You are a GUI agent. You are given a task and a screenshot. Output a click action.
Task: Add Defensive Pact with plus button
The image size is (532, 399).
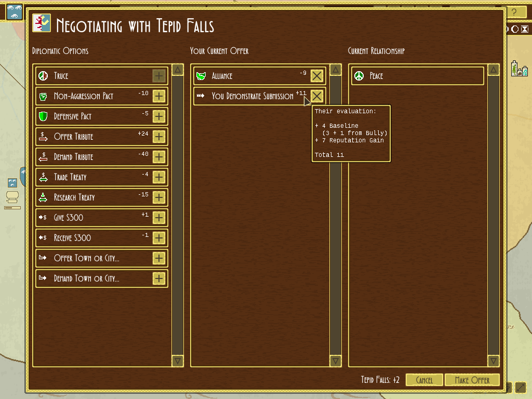159,116
